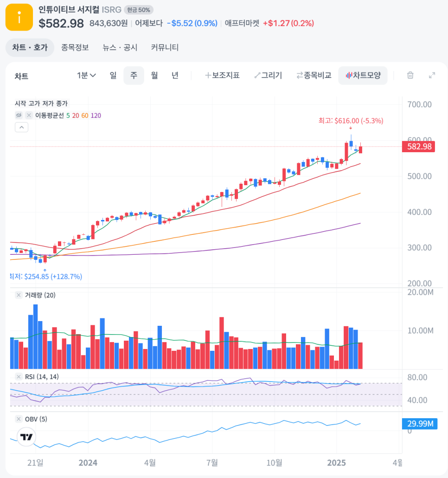Open the TradingView logo badge
The image size is (448, 478).
tap(26, 437)
